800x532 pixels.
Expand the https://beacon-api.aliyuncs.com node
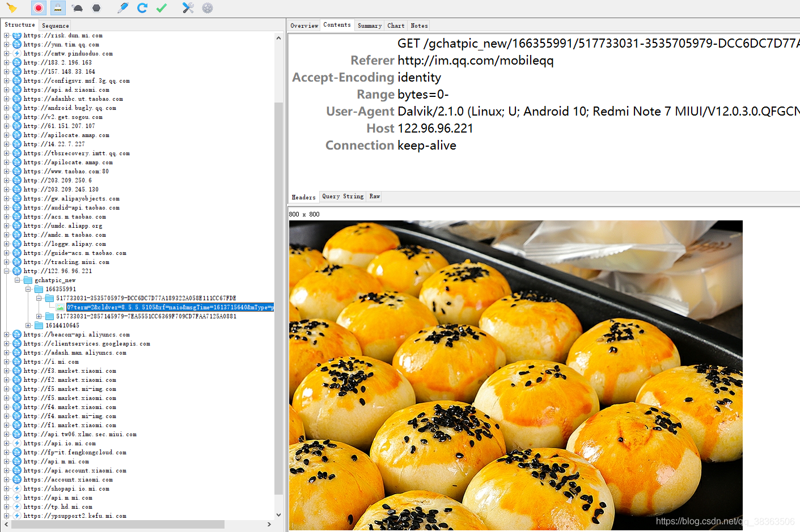[x=7, y=335]
